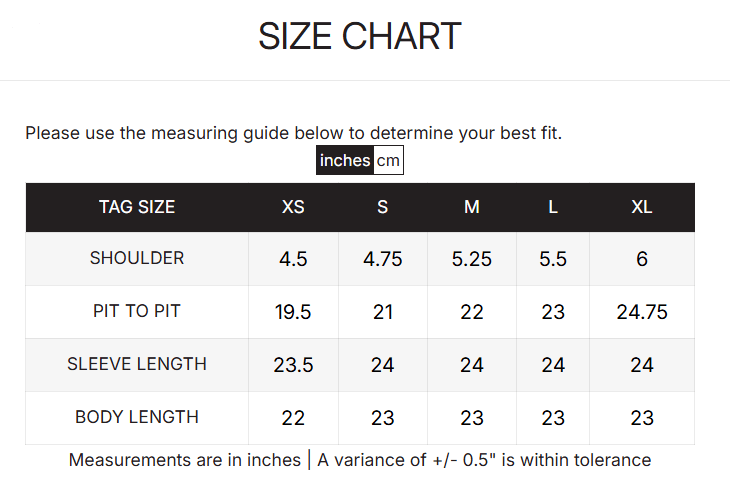The height and width of the screenshot is (500, 730).
Task: Click the XL pit to pit value 24.75
Action: [x=642, y=312]
